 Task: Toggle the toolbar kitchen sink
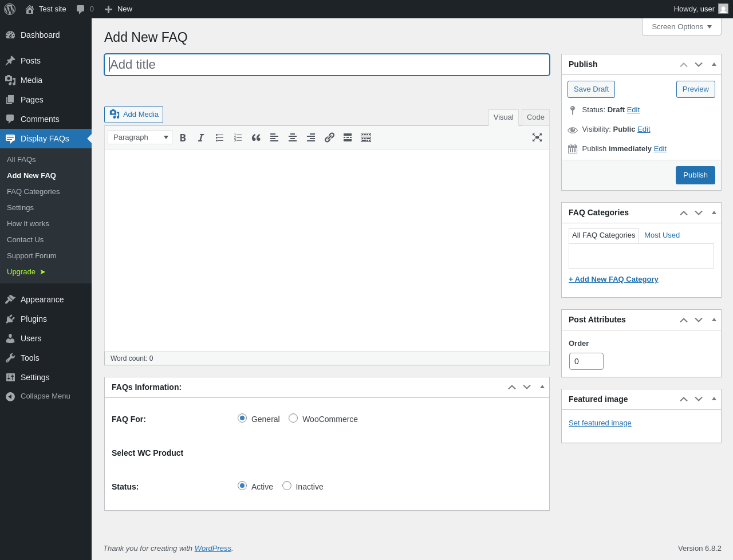[366, 137]
